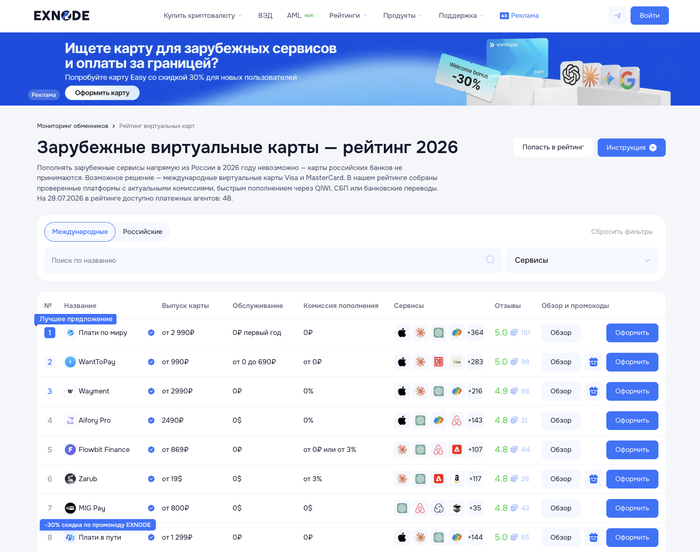Click Apple icon in Плати в пути row

[x=402, y=537]
